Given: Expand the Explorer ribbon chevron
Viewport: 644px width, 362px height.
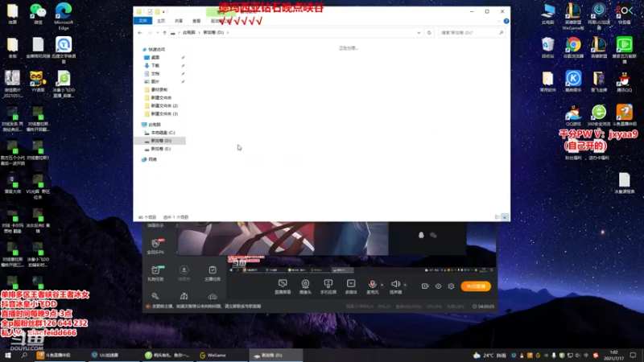Looking at the screenshot, I should (499, 21).
